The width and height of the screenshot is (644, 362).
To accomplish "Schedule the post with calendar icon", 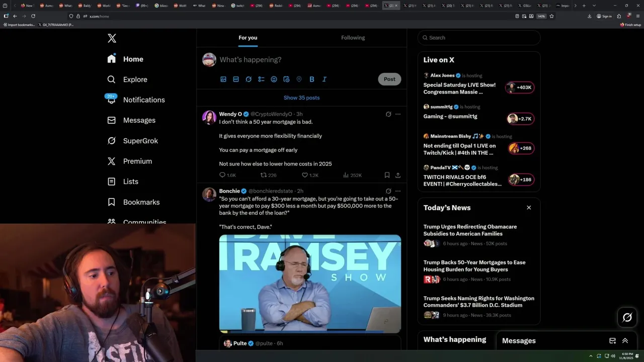I will click(x=286, y=79).
